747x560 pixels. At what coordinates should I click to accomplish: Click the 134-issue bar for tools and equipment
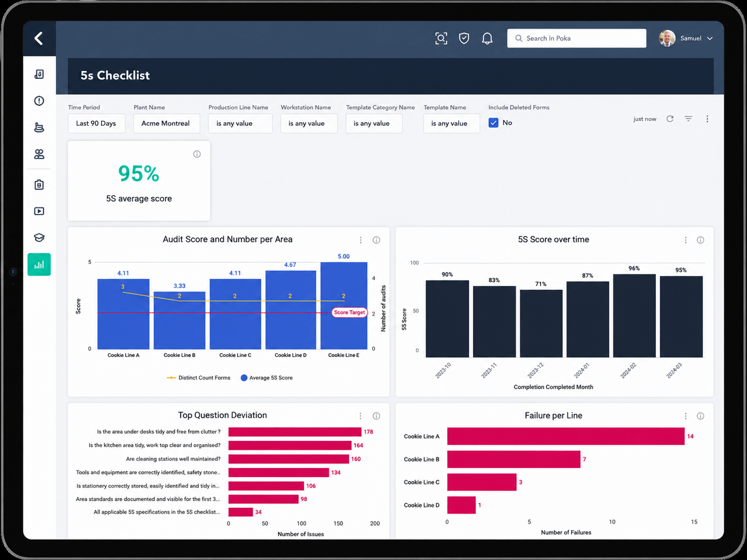click(279, 472)
